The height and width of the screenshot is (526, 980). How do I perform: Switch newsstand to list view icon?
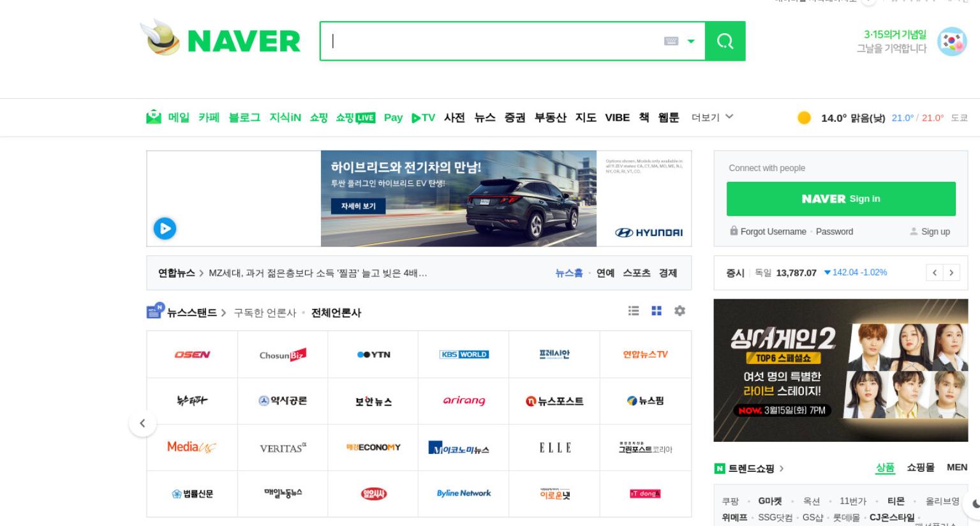pyautogui.click(x=634, y=311)
